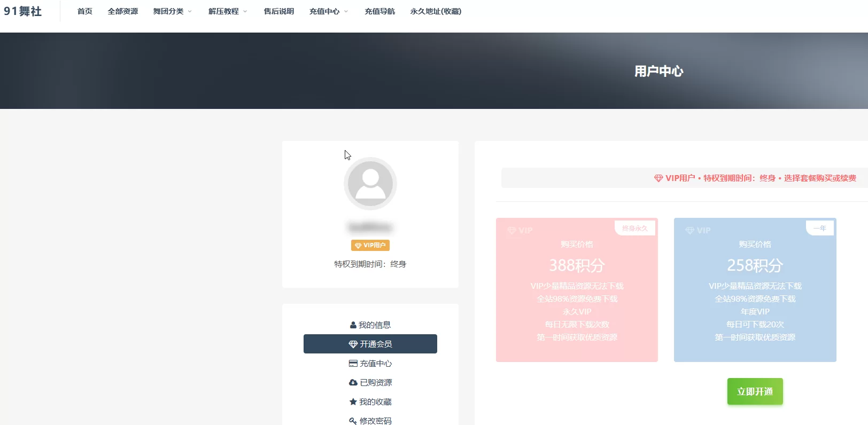The image size is (868, 425).
Task: Click the star icon beside 我的收藏
Action: pyautogui.click(x=353, y=402)
